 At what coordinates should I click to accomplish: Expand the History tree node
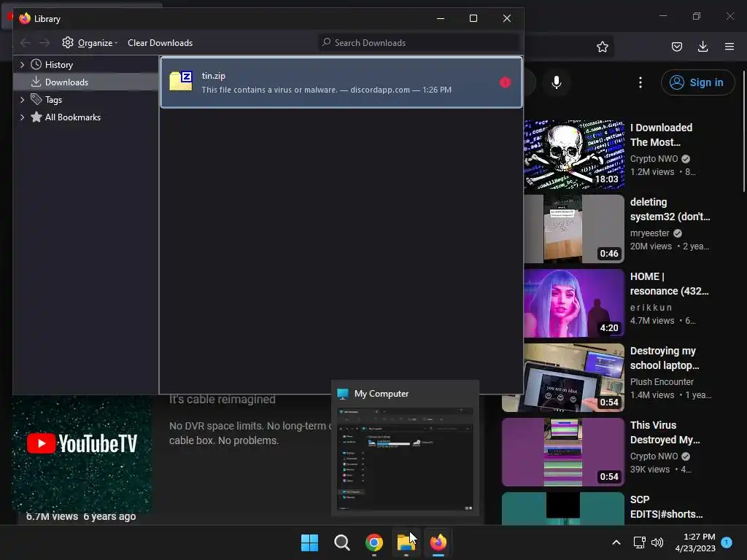(22, 65)
